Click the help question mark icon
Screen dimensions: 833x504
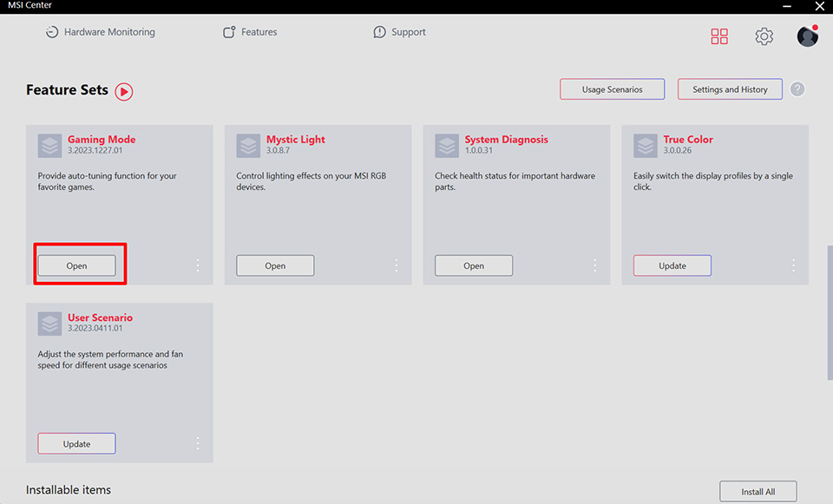tap(797, 89)
